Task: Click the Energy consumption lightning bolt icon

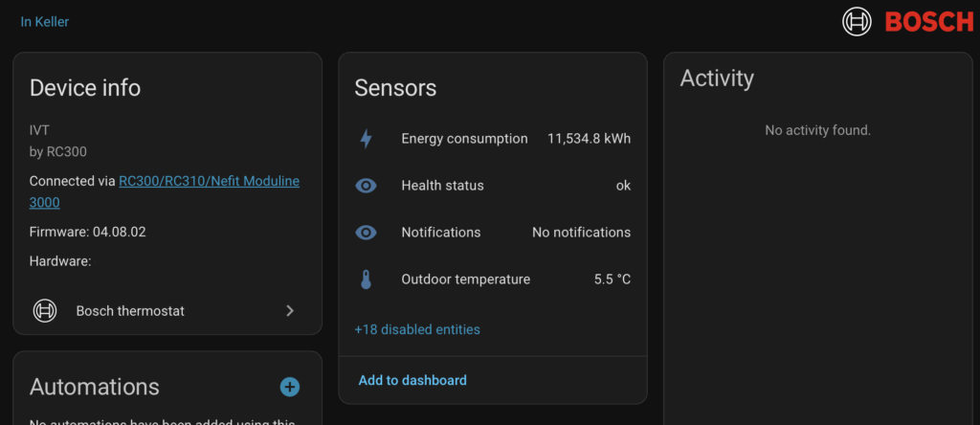Action: point(366,139)
